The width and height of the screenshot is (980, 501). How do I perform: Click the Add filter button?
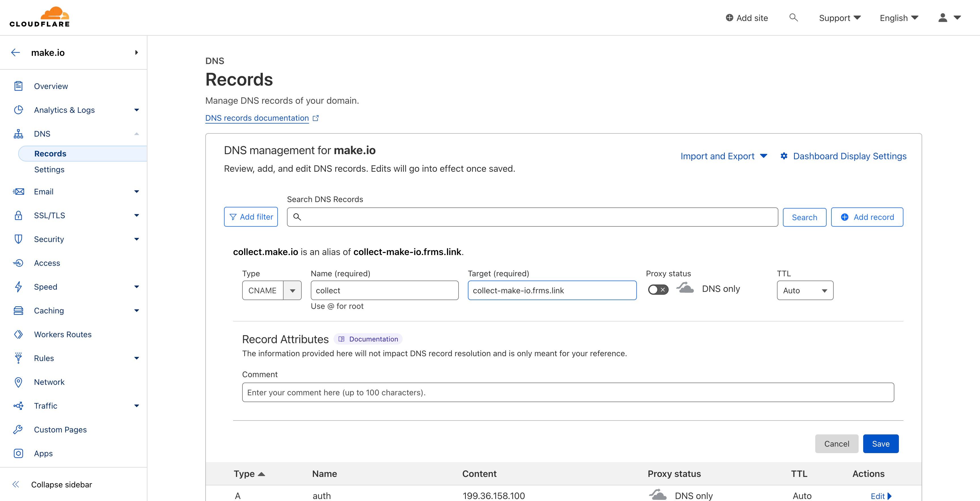click(251, 217)
